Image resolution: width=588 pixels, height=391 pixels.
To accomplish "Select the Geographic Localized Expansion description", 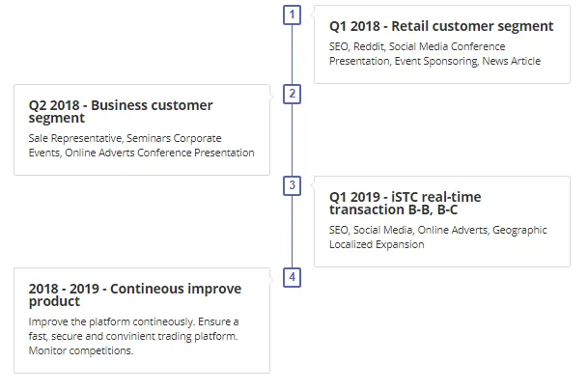I will point(438,237).
